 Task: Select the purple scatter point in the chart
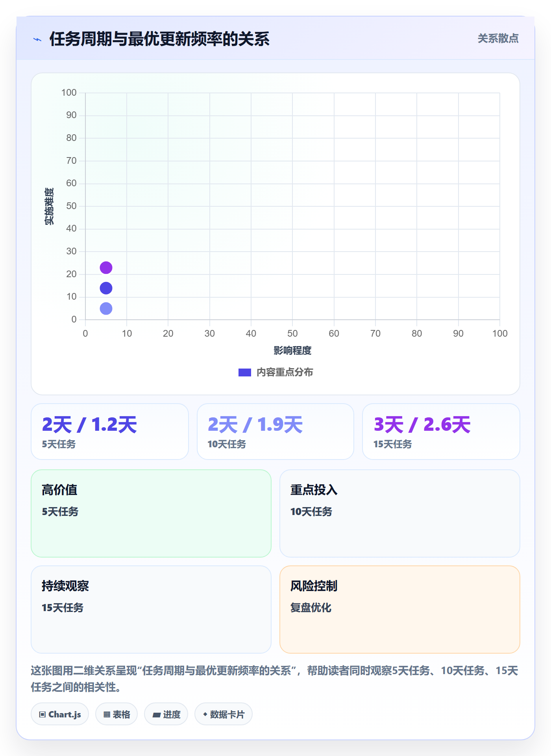[x=106, y=268]
